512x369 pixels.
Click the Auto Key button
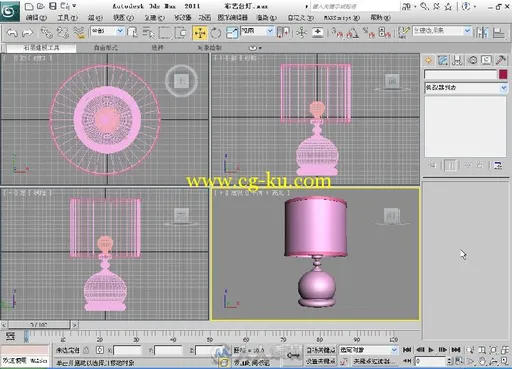click(x=320, y=350)
